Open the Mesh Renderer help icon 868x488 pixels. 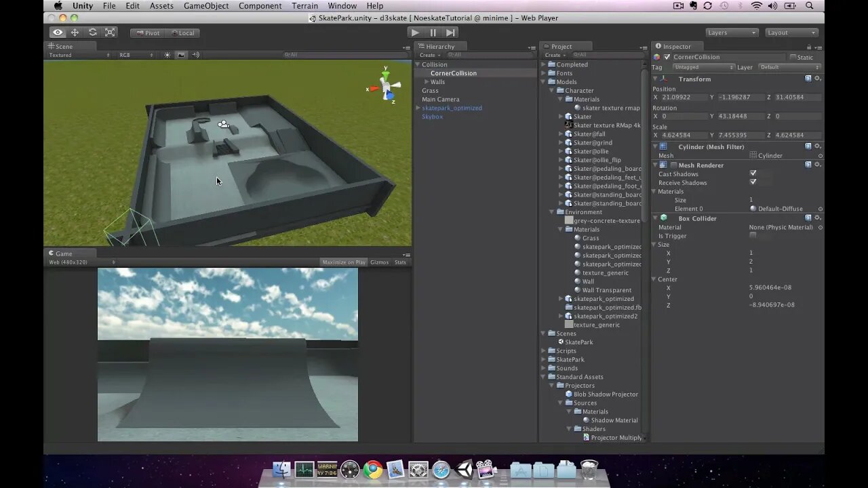(x=808, y=165)
